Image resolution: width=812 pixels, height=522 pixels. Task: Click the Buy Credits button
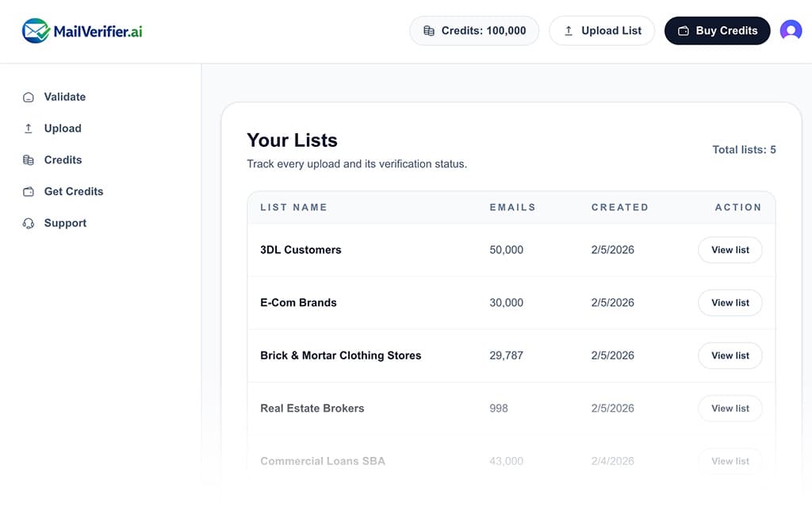717,30
